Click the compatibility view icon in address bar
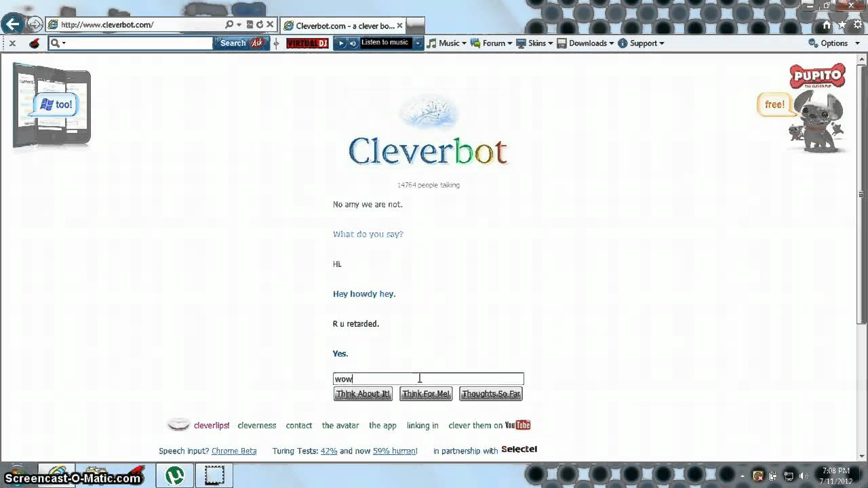Screen dimensions: 868x488 point(250,24)
